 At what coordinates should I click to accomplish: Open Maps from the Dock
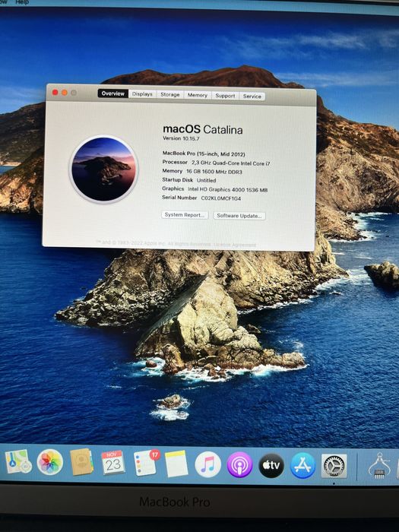[x=18, y=461]
